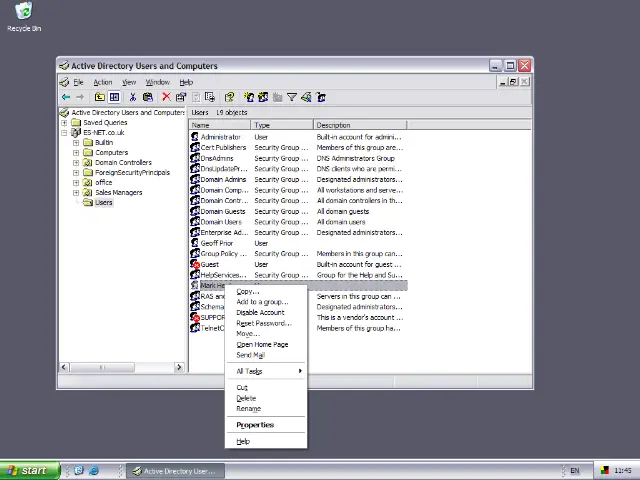The image size is (640, 480).
Task: Choose Move... in the context menu
Action: pos(266,334)
